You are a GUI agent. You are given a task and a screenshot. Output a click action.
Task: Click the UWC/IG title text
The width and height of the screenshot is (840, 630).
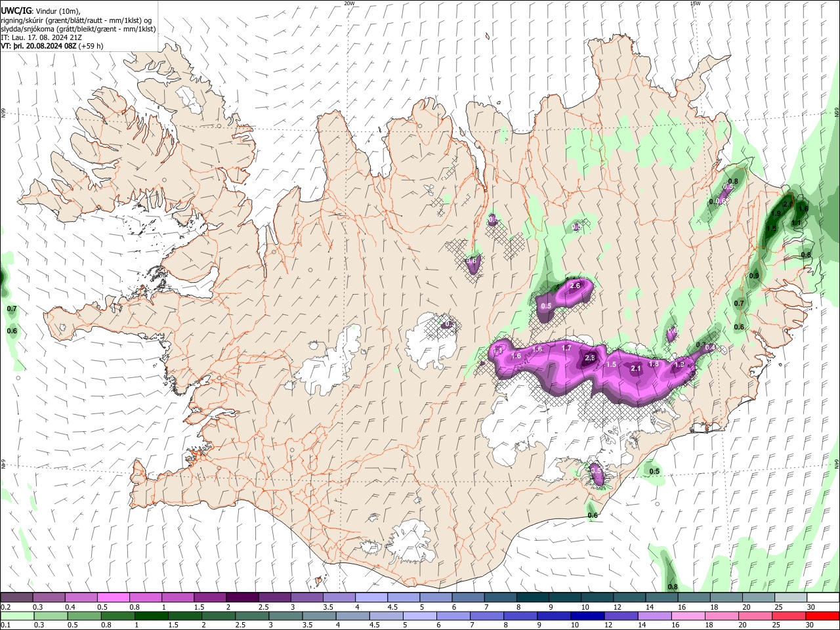pos(16,10)
